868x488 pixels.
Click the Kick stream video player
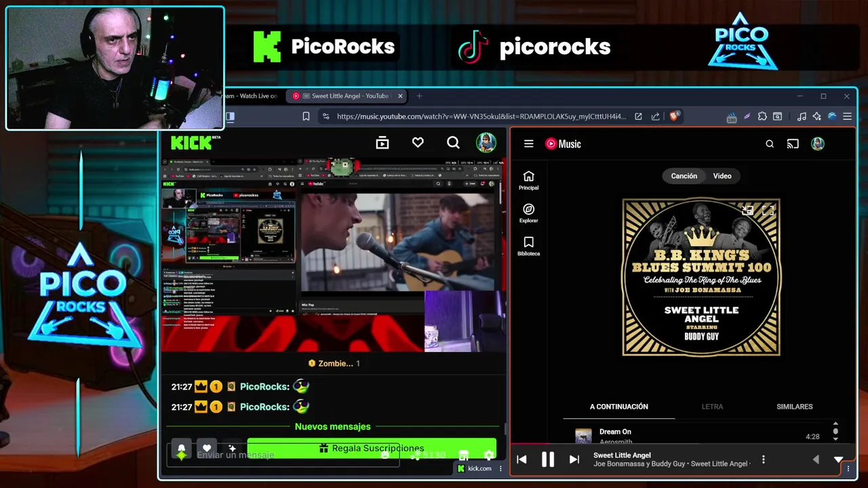[332, 256]
